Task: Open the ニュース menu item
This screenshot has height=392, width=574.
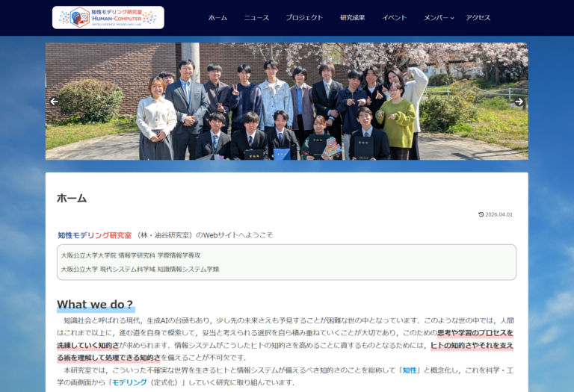Action: point(256,18)
